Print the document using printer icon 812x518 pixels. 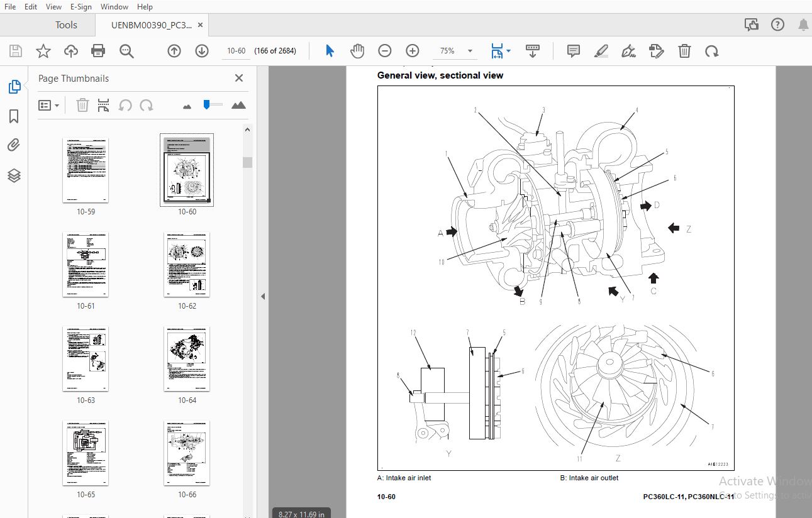[x=98, y=51]
